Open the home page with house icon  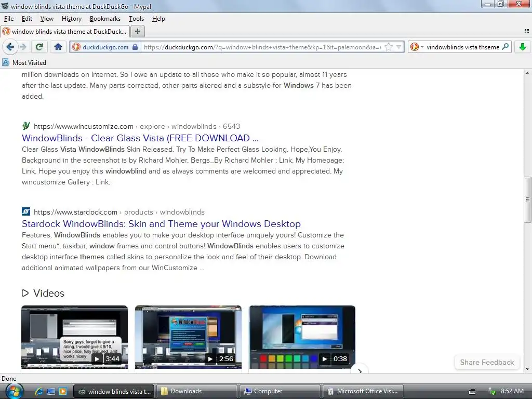[x=58, y=47]
